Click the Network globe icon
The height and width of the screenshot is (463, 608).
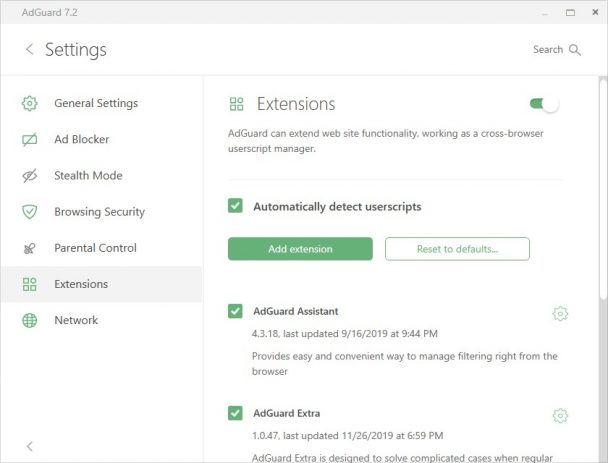pos(29,320)
